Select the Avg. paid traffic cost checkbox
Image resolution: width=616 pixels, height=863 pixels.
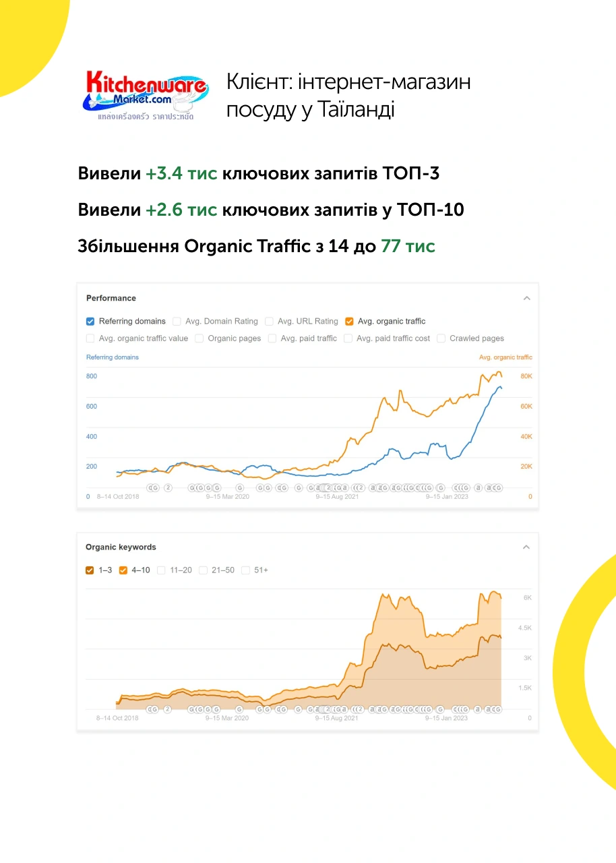pos(348,338)
